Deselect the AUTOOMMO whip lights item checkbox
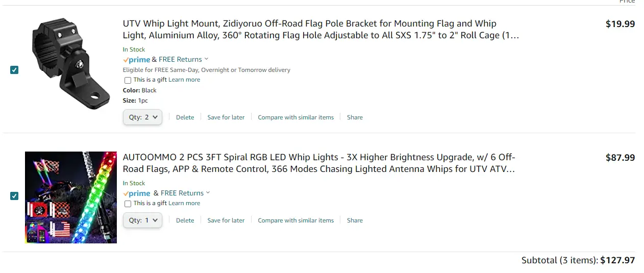 coord(14,195)
